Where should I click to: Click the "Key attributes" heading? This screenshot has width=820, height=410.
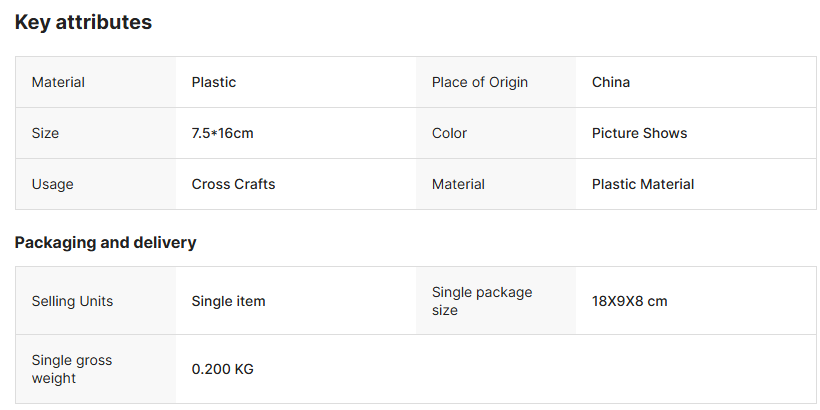(x=83, y=22)
